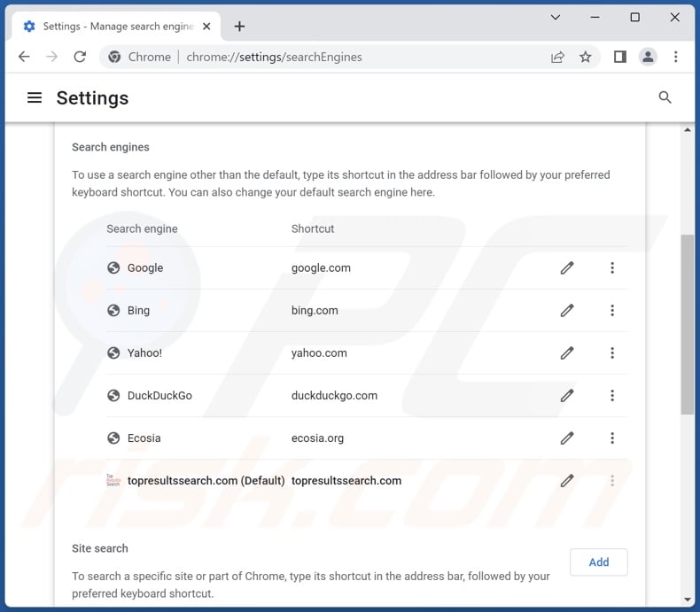This screenshot has height=612, width=700.
Task: Open the user profile avatar
Action: [x=648, y=57]
